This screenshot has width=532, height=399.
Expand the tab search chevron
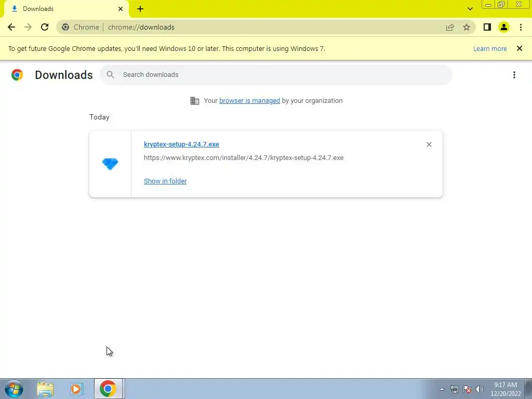[470, 9]
